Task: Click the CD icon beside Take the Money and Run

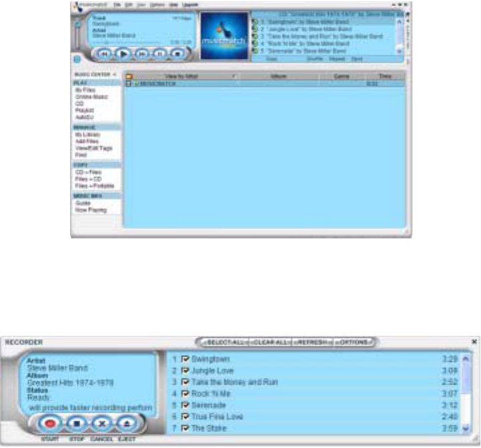Action: [255, 36]
